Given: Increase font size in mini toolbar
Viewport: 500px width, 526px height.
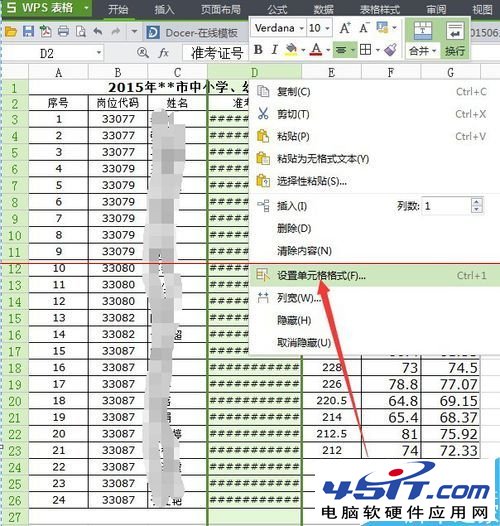Looking at the screenshot, I should [x=345, y=28].
